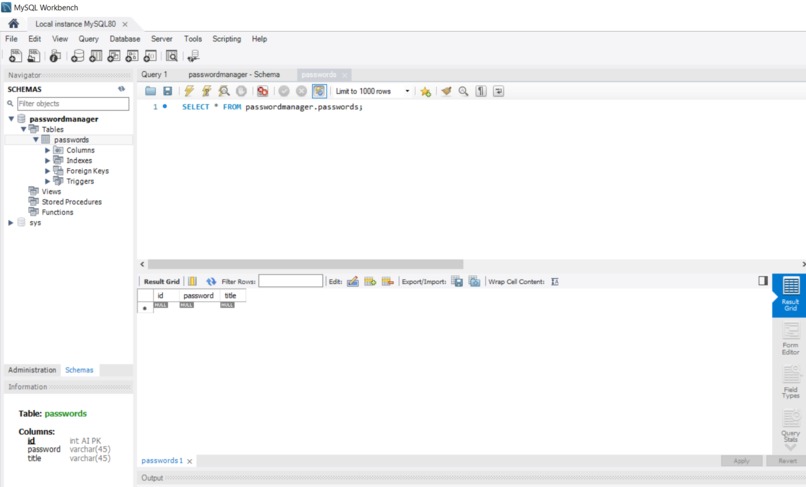
Task: Save the query as a favorite snippet
Action: (425, 92)
